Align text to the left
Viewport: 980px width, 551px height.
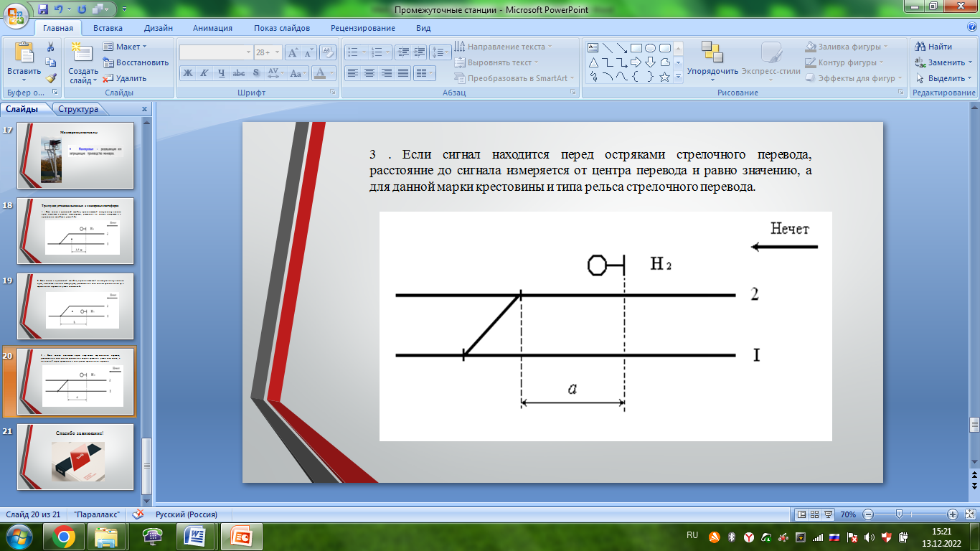tap(352, 73)
